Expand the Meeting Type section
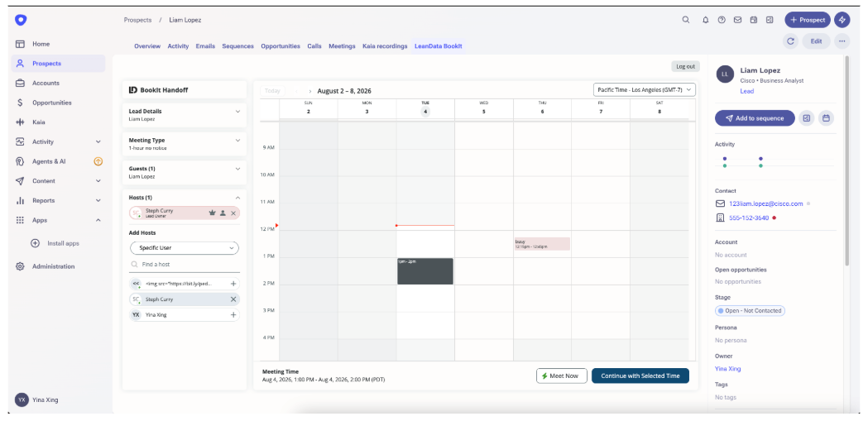Image resolution: width=868 pixels, height=421 pixels. point(238,140)
